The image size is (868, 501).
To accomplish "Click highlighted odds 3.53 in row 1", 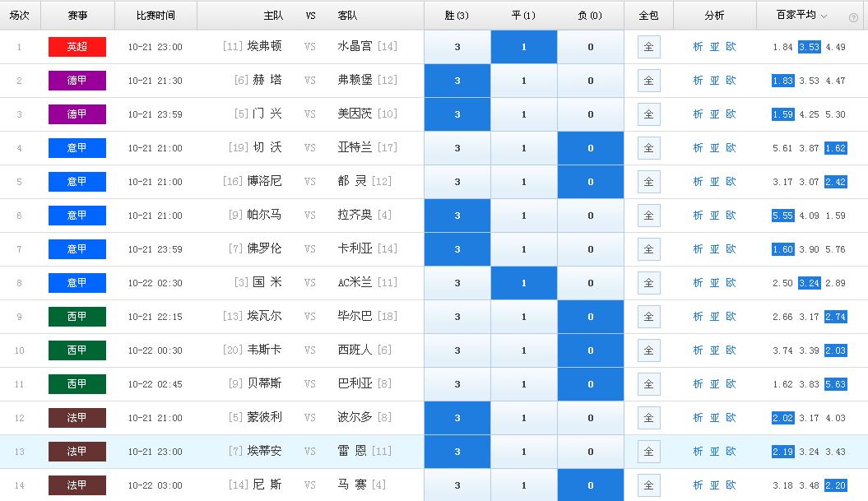I will click(809, 47).
